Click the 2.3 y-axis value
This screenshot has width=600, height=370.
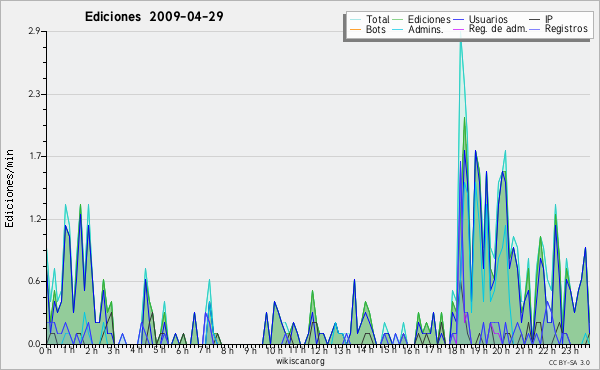point(34,94)
